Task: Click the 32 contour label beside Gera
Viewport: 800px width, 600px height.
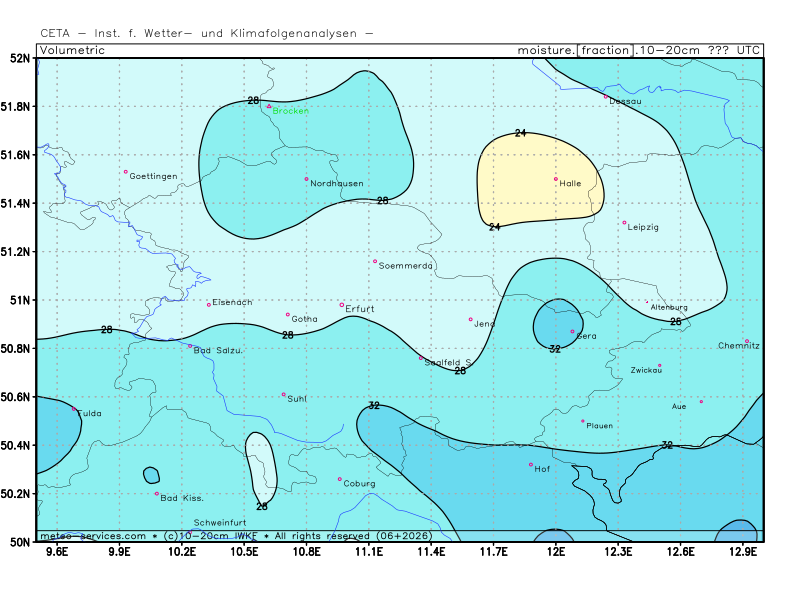Action: (x=555, y=349)
